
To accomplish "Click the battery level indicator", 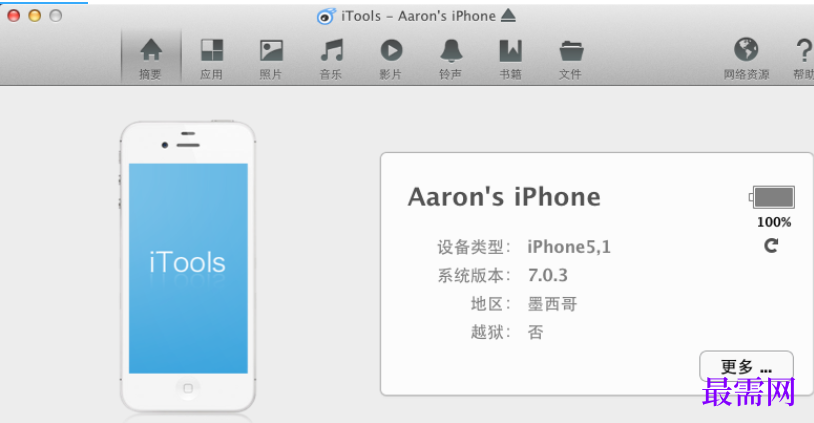I will point(771,197).
